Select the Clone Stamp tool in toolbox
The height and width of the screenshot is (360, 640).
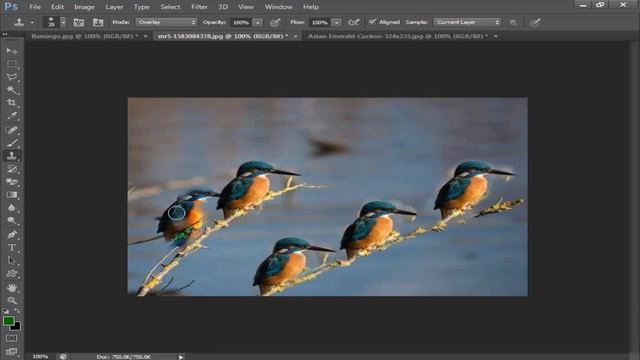12,156
